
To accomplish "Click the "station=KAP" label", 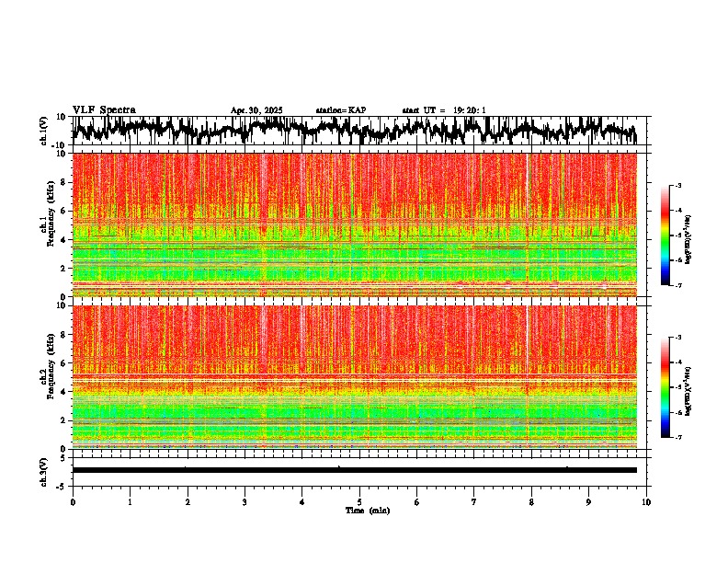I will (x=341, y=110).
